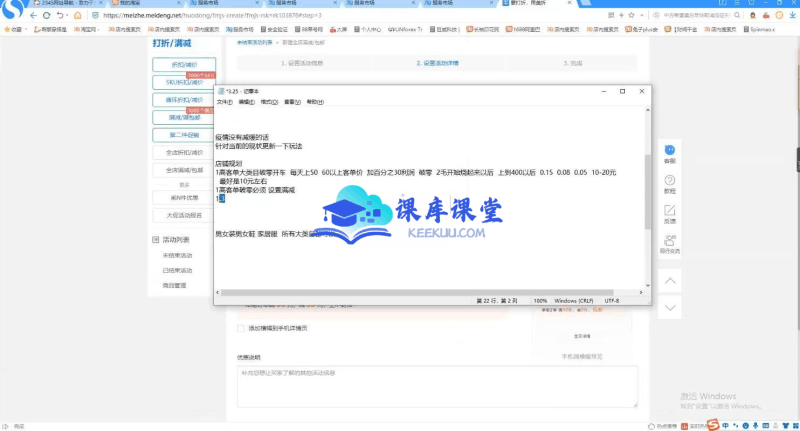
Task: Open Notepad 文件(F) menu
Action: point(224,102)
